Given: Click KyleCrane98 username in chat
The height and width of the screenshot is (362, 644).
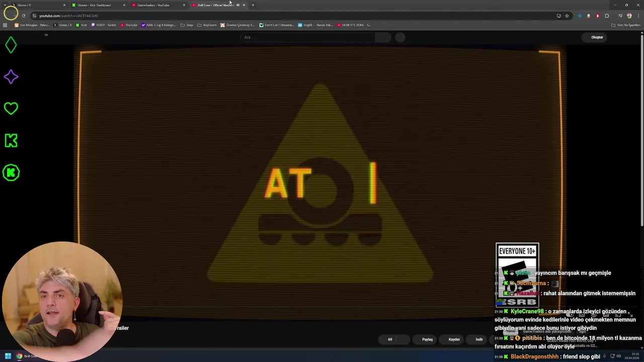Looking at the screenshot, I should (x=527, y=311).
